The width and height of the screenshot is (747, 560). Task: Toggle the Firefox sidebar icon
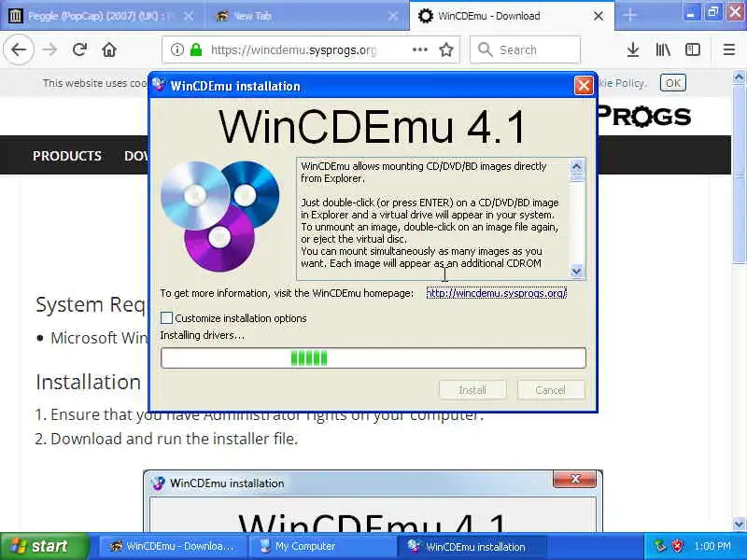coord(693,49)
